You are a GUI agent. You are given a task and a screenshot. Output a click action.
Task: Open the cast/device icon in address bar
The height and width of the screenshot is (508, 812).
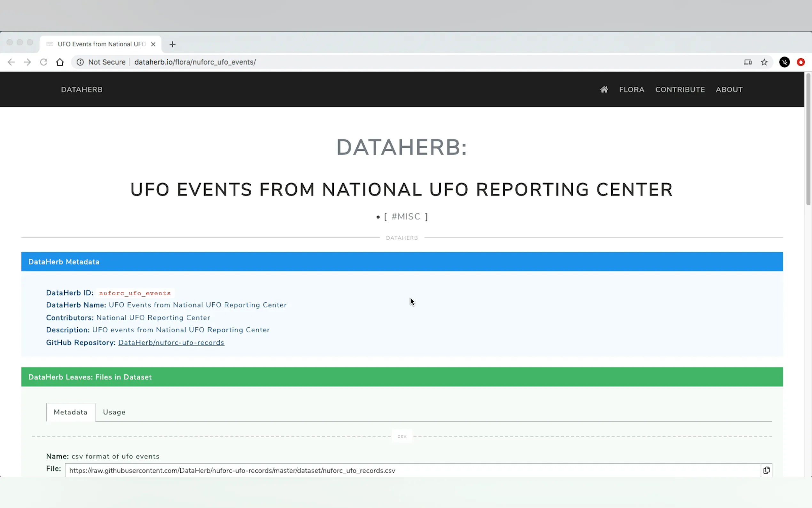748,62
